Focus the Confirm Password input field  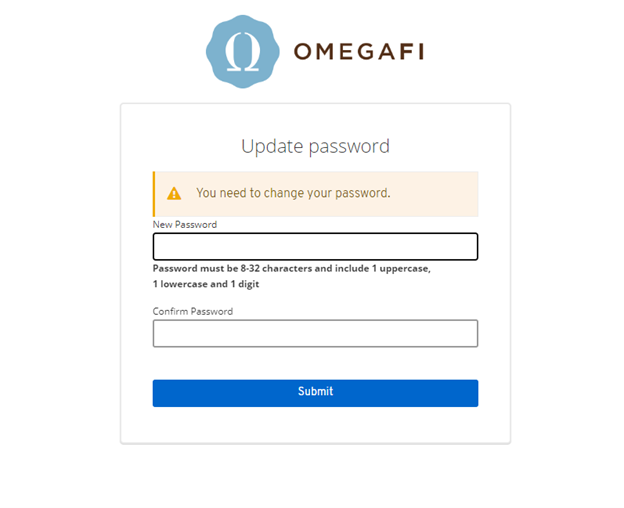315,333
